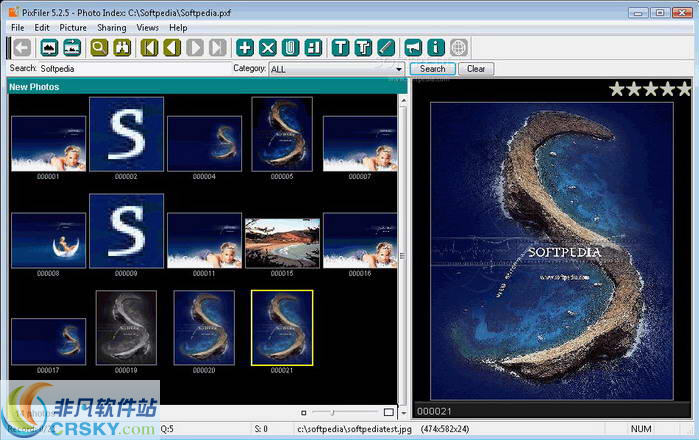Click the slideshow picture icon with arrow
Screen dimensions: 699x440
pyautogui.click(x=72, y=48)
